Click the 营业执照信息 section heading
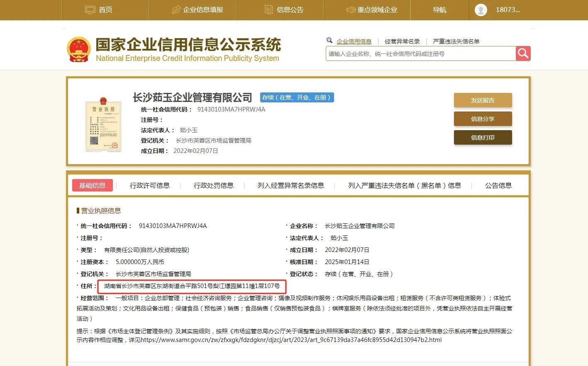The height and width of the screenshot is (366, 588). pos(101,211)
